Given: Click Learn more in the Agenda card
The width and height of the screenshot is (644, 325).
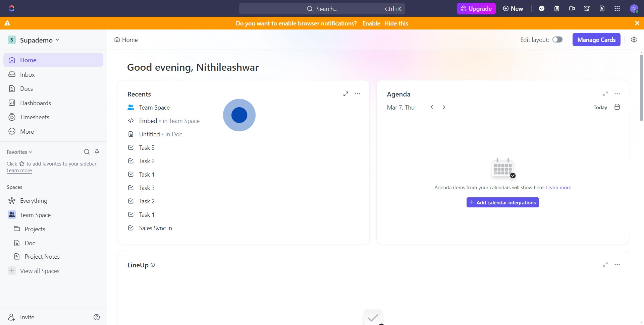Looking at the screenshot, I should 558,188.
